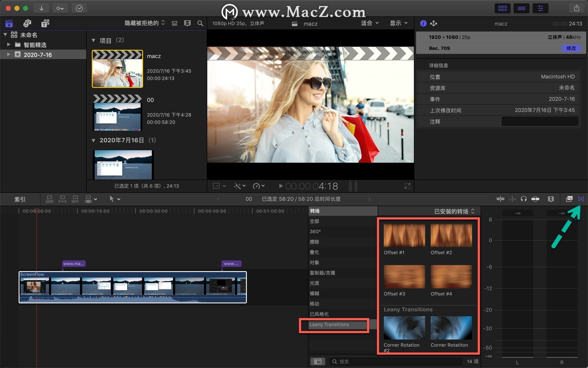Play the viewer video
The image size is (588, 368).
pos(281,186)
